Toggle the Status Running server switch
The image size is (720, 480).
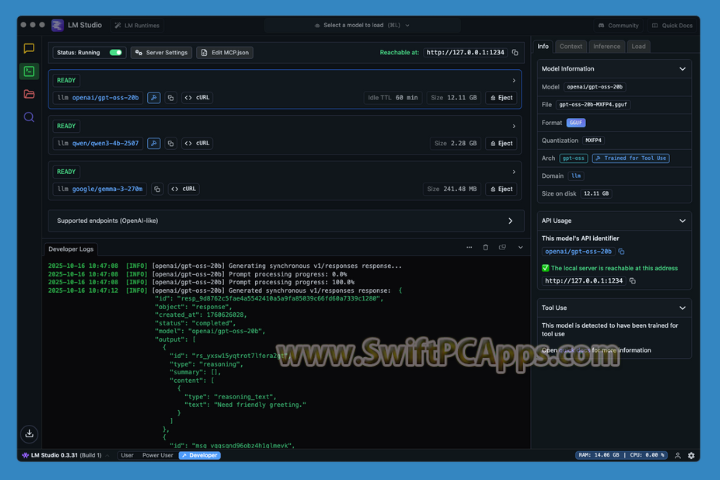point(116,52)
